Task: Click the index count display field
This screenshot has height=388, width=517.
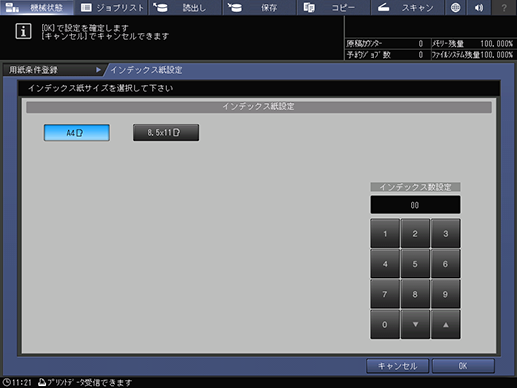Action: (x=415, y=205)
